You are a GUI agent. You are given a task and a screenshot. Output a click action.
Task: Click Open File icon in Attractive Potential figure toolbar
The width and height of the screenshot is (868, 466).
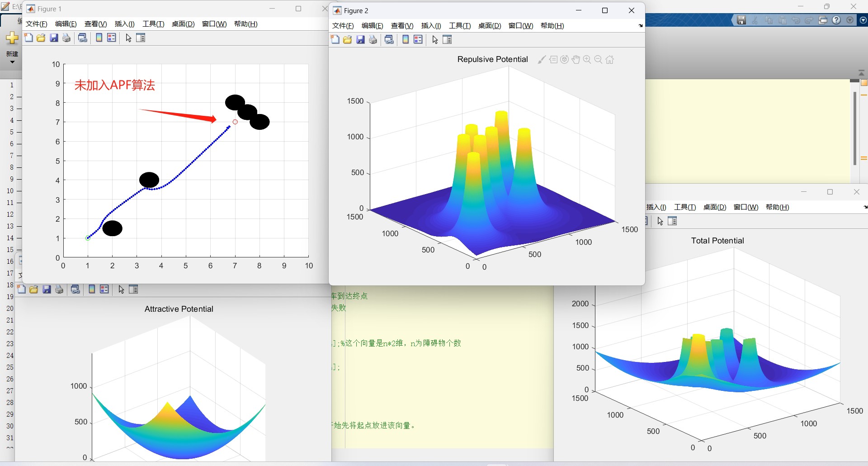(x=34, y=290)
